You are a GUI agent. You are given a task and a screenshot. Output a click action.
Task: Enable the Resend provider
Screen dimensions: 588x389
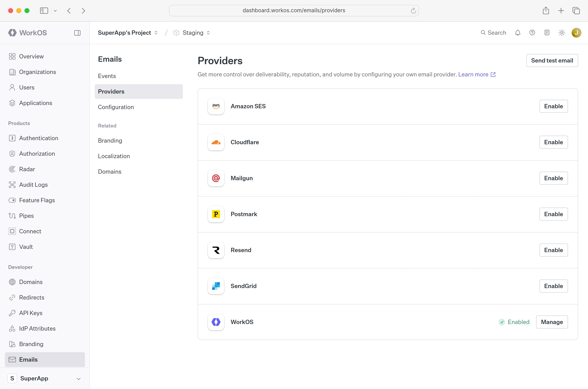click(x=553, y=250)
